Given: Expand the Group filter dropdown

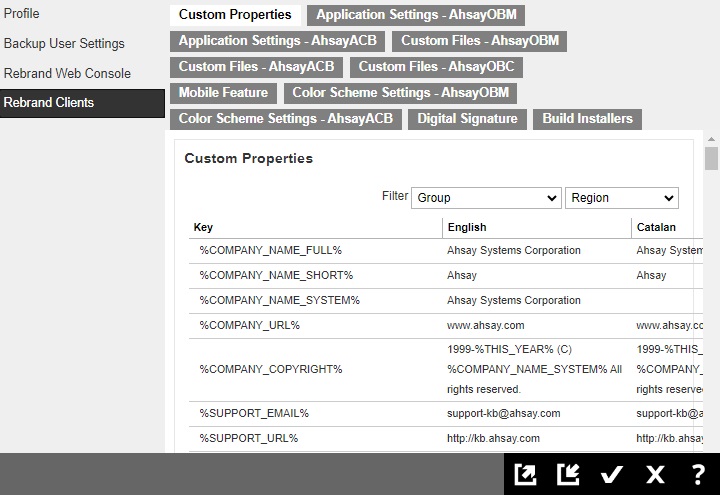Looking at the screenshot, I should 486,198.
